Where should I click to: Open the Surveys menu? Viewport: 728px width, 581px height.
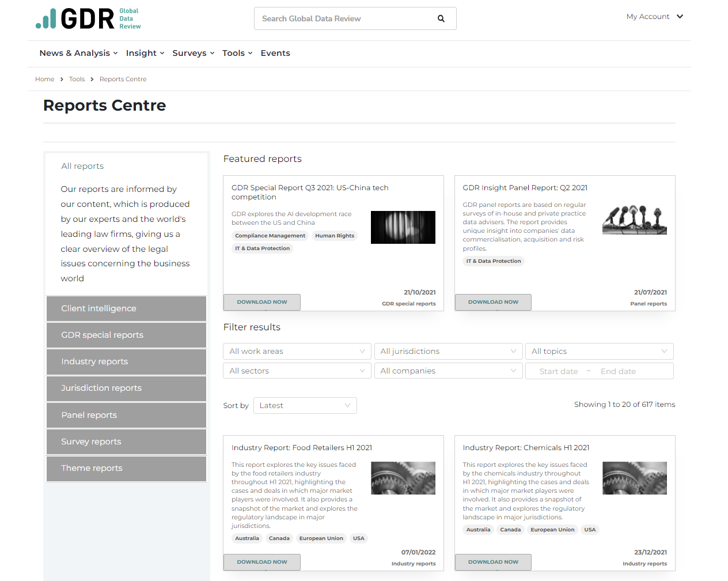pos(194,53)
